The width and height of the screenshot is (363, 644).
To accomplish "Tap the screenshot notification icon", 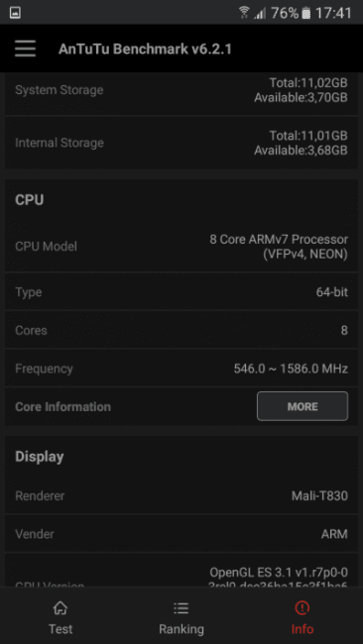I will pyautogui.click(x=15, y=13).
